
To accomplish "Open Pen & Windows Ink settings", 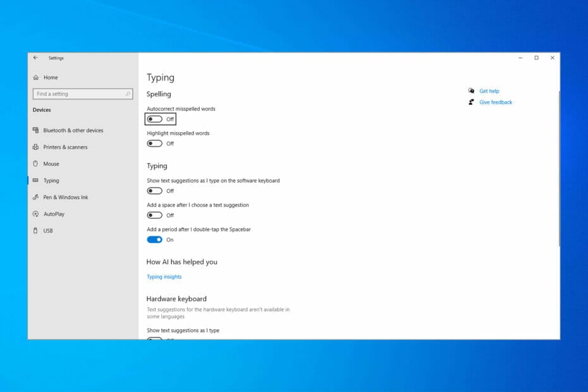I will (x=64, y=197).
